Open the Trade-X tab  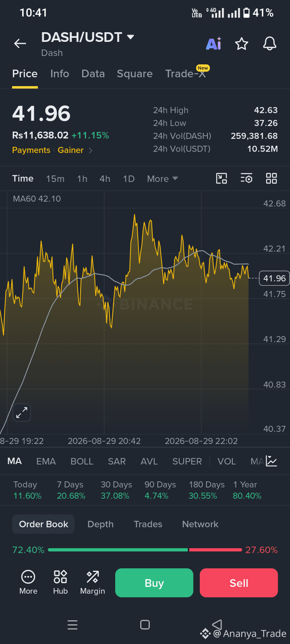(186, 73)
